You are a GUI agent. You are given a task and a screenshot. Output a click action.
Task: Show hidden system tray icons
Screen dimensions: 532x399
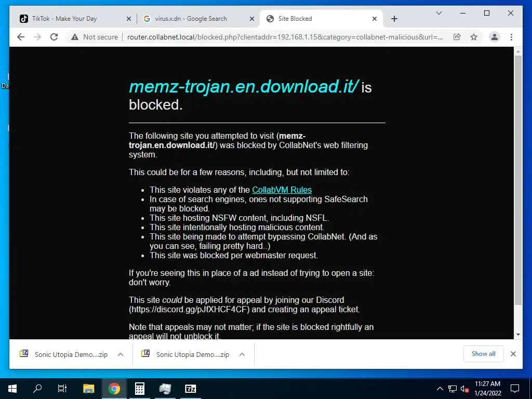tap(440, 389)
